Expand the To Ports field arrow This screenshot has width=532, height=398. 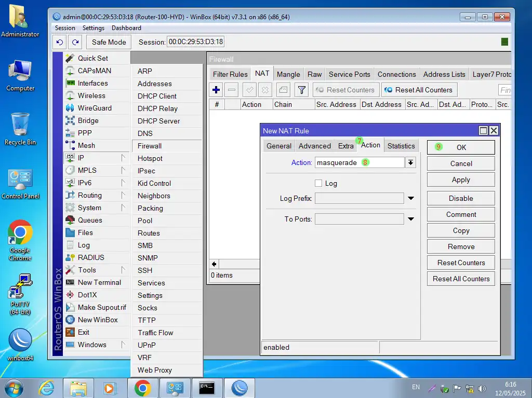(x=410, y=219)
